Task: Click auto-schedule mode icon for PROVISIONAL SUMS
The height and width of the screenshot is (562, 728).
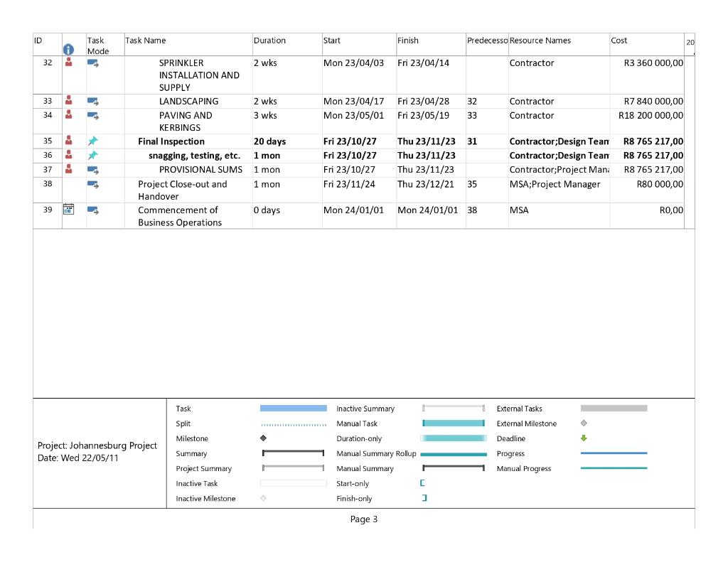Action: pyautogui.click(x=93, y=171)
